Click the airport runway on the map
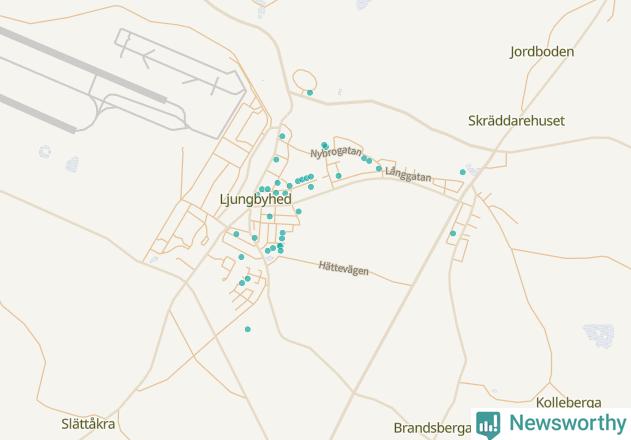This screenshot has height=440, width=631. [82, 64]
